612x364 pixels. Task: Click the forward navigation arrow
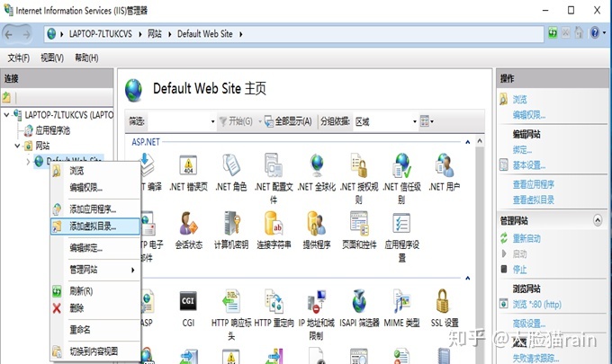tap(26, 34)
